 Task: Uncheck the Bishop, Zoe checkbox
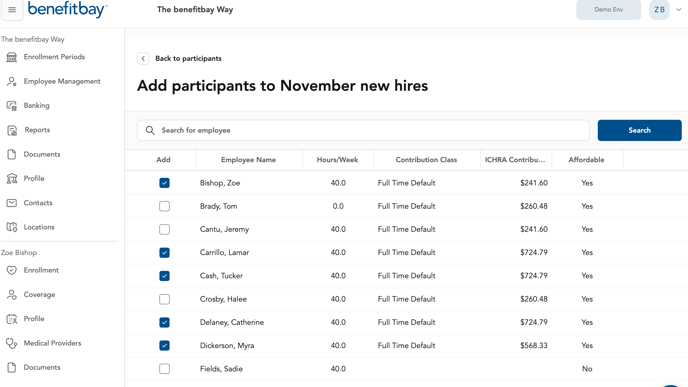[165, 183]
